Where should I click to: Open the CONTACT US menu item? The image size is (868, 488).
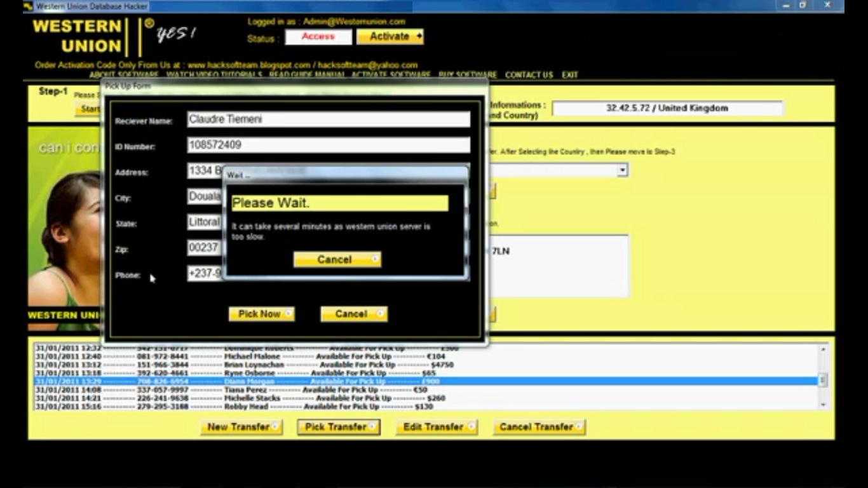pos(529,75)
